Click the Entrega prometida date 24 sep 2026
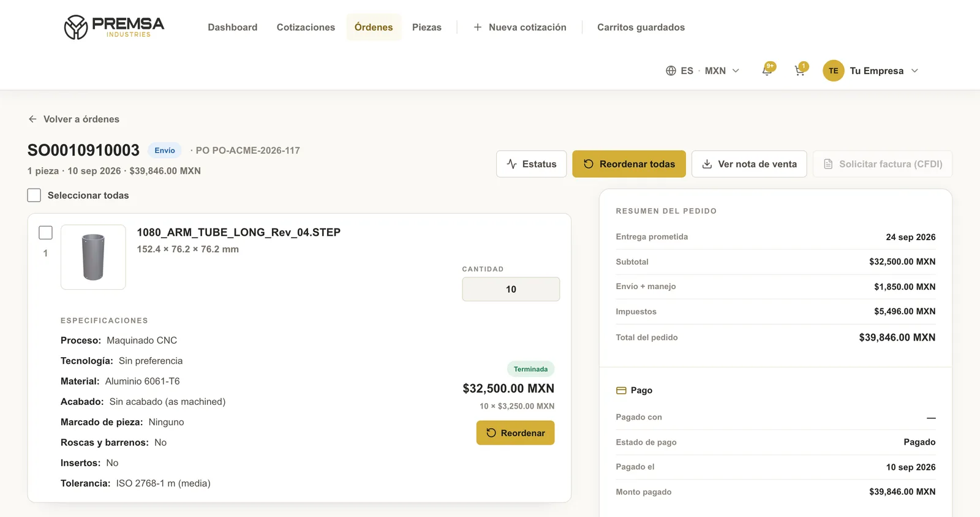Image resolution: width=980 pixels, height=517 pixels. [x=911, y=237]
